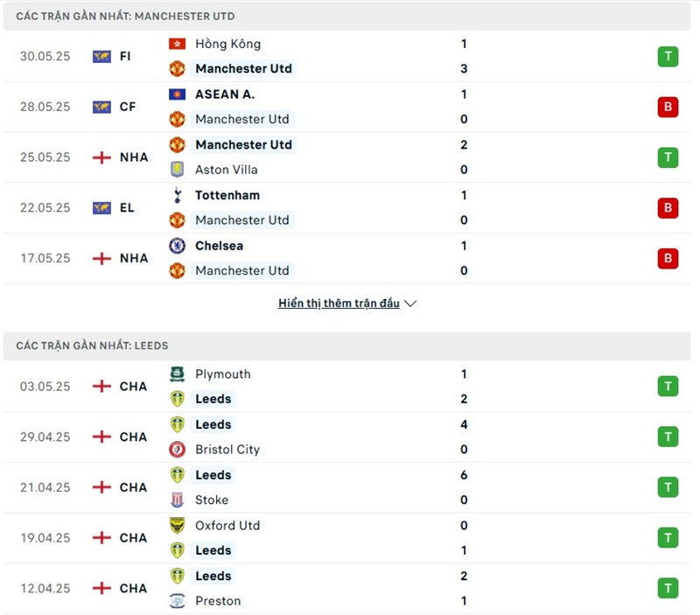The width and height of the screenshot is (700, 615).
Task: Click the Oxford Utd club crest
Action: pyautogui.click(x=177, y=526)
